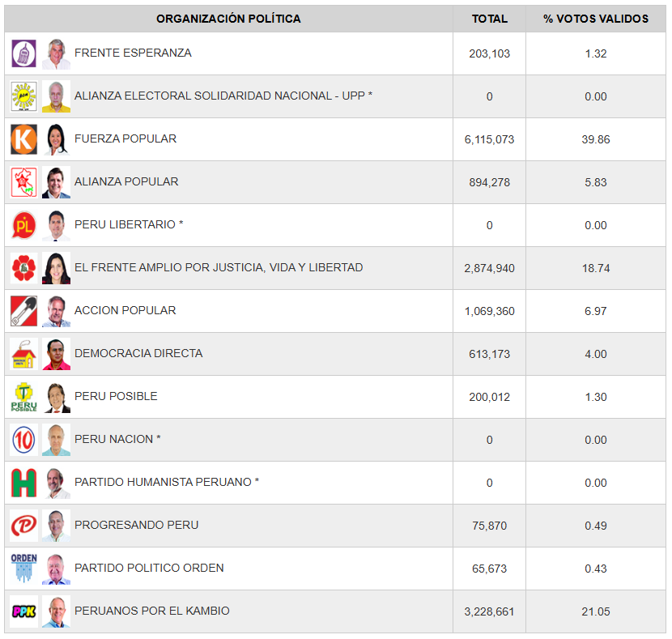The height and width of the screenshot is (639, 672).
Task: Click the Frente Esperanza purple logo
Action: [24, 53]
